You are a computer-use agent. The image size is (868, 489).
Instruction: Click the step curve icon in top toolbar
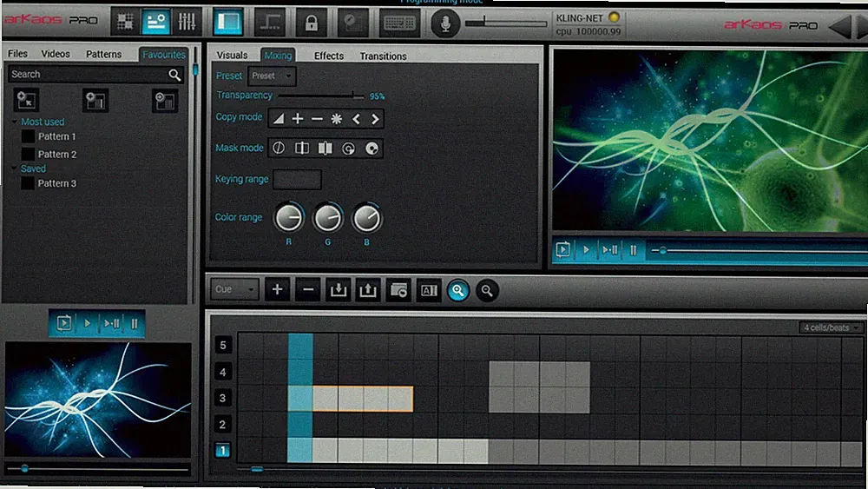click(x=270, y=23)
